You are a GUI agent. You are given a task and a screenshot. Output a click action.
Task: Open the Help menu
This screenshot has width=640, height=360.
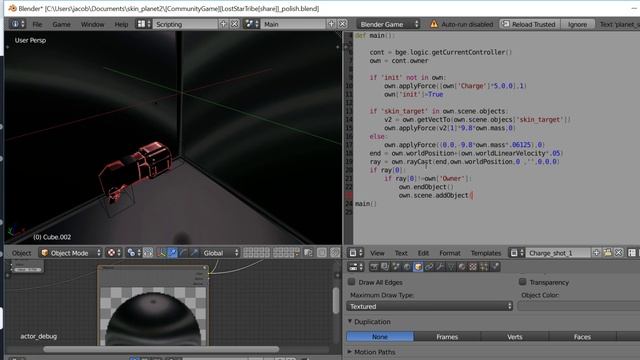point(121,24)
